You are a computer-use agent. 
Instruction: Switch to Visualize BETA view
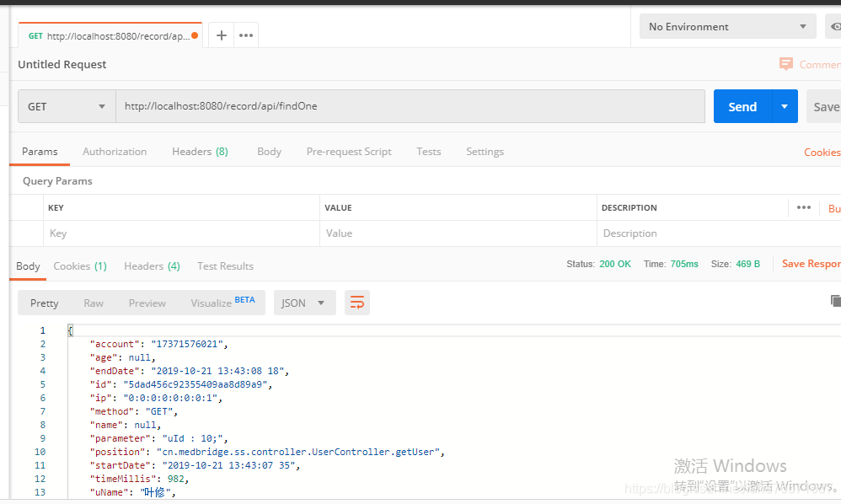[x=222, y=303]
